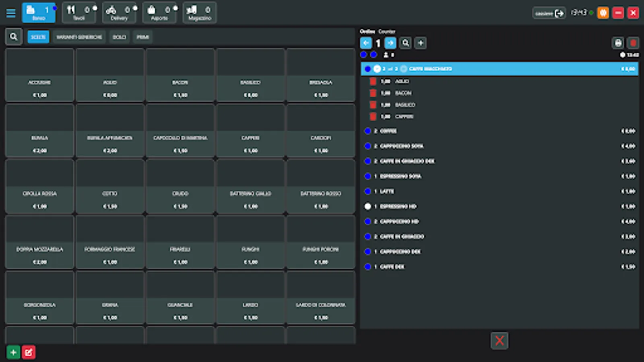Add Bresaola variant to the order
This screenshot has width=644, height=362.
321,75
